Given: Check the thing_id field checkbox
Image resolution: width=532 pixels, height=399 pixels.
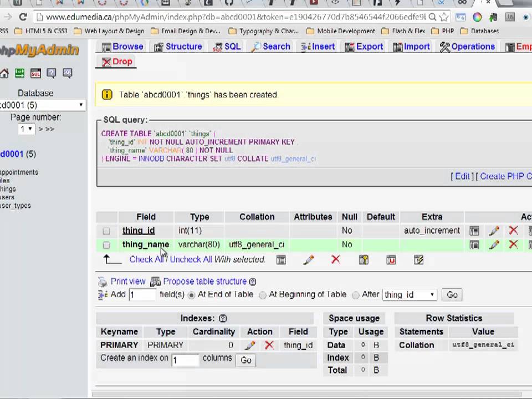Looking at the screenshot, I should coord(106,231).
